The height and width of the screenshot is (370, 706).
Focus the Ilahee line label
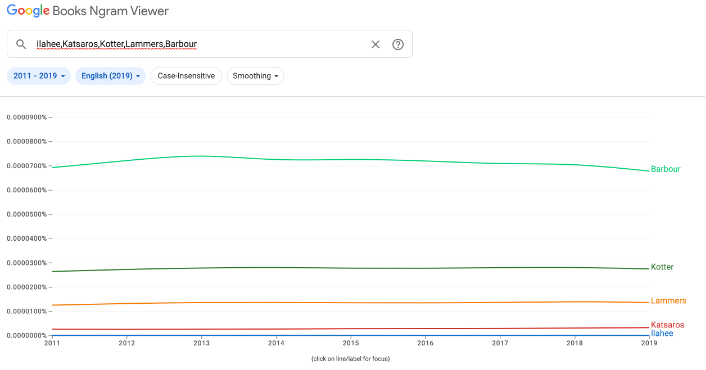click(662, 334)
